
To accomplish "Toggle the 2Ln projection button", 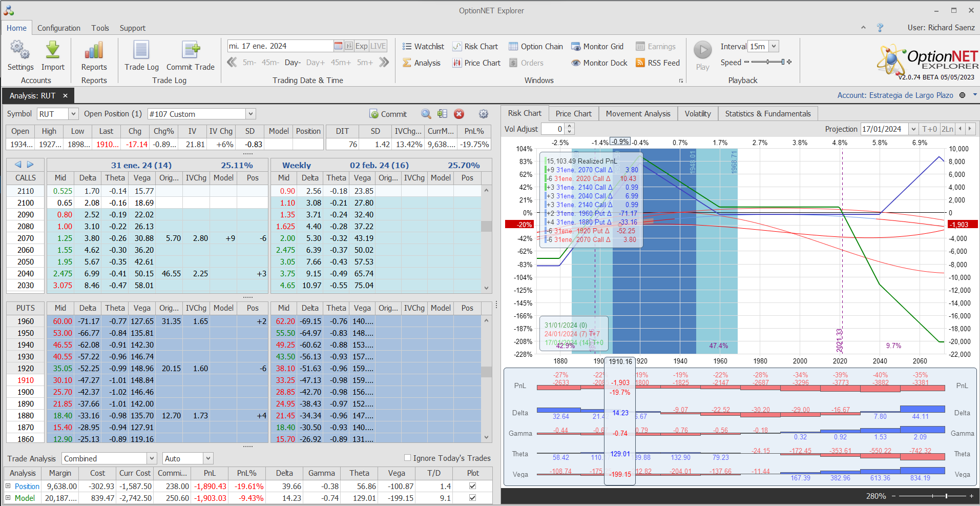I will (947, 129).
